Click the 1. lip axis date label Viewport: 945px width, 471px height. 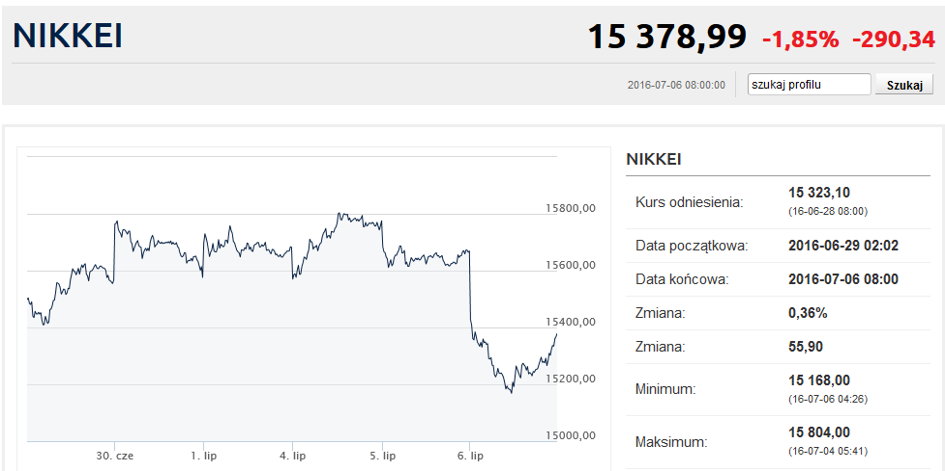click(x=203, y=456)
